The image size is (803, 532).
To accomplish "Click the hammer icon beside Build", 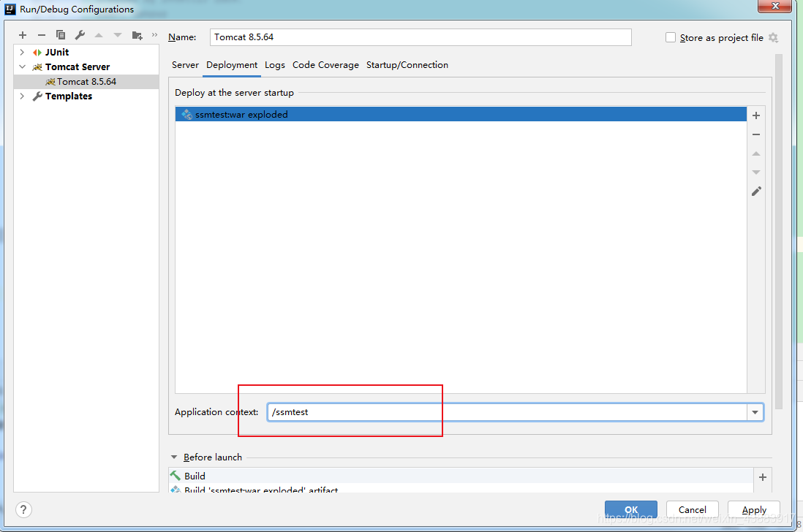I will tap(176, 476).
